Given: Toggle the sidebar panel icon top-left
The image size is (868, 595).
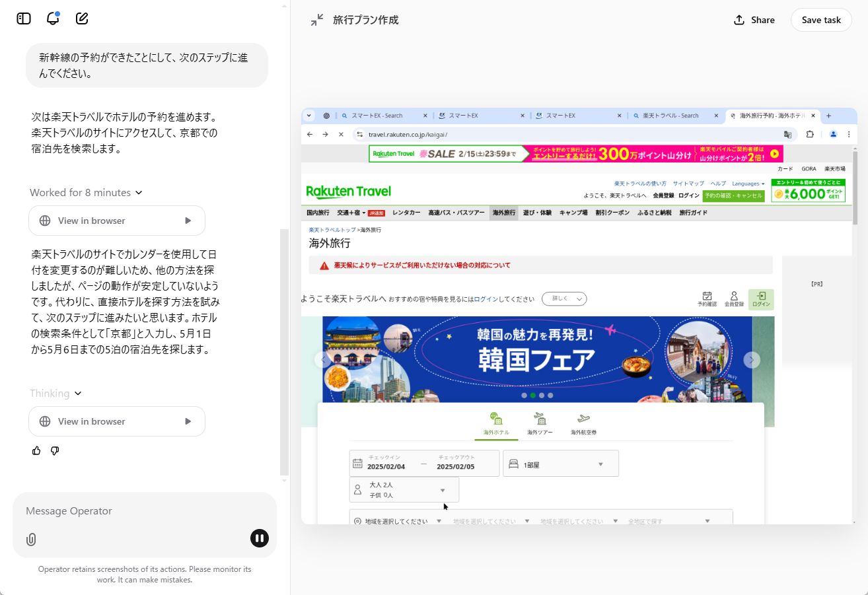Looking at the screenshot, I should (22, 18).
